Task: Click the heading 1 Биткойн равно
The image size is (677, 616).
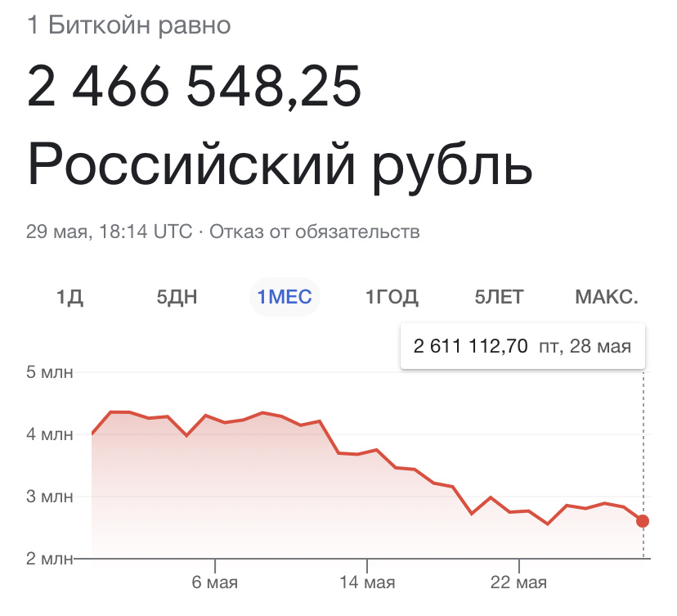Action: click(x=128, y=25)
